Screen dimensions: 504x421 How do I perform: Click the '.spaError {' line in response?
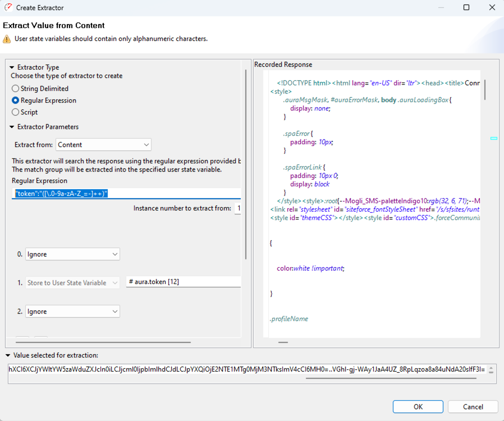[x=298, y=134]
